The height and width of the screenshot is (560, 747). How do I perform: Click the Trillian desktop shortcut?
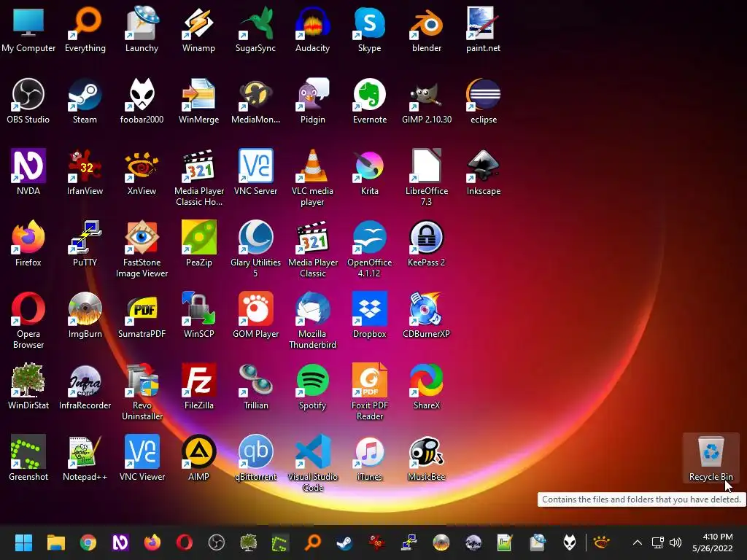pos(256,386)
